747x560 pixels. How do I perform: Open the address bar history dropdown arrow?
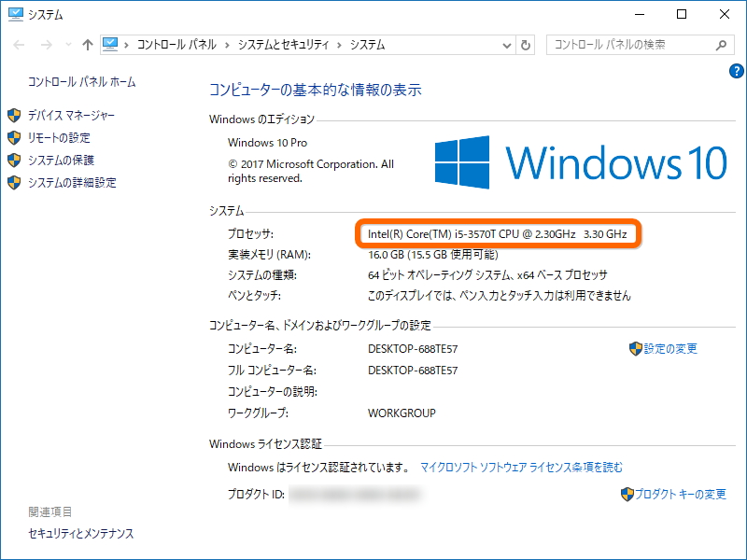pyautogui.click(x=505, y=44)
